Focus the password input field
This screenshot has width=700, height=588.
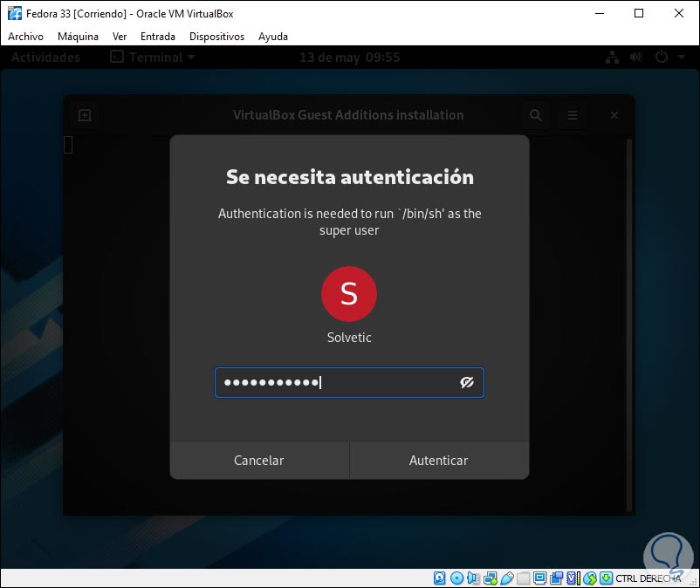coord(349,382)
